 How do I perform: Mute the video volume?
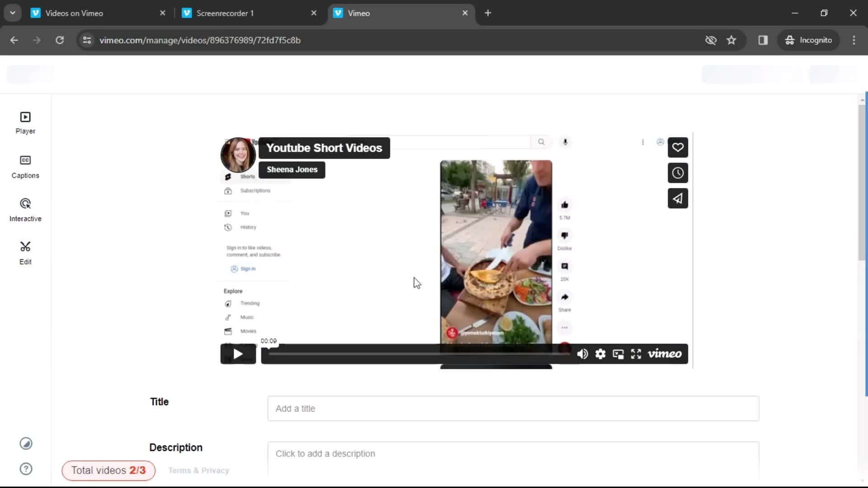582,354
